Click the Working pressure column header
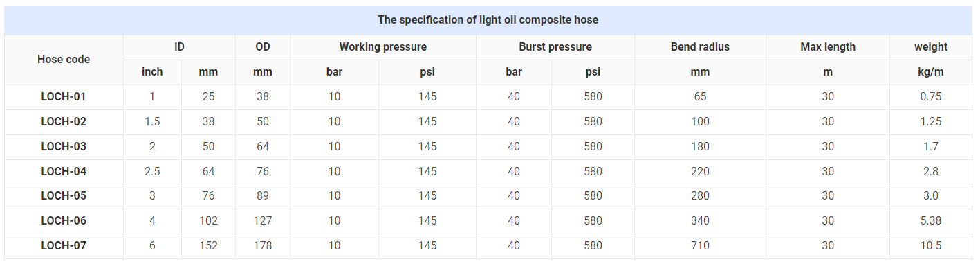Screen dimensions: 980x264 (x=382, y=47)
